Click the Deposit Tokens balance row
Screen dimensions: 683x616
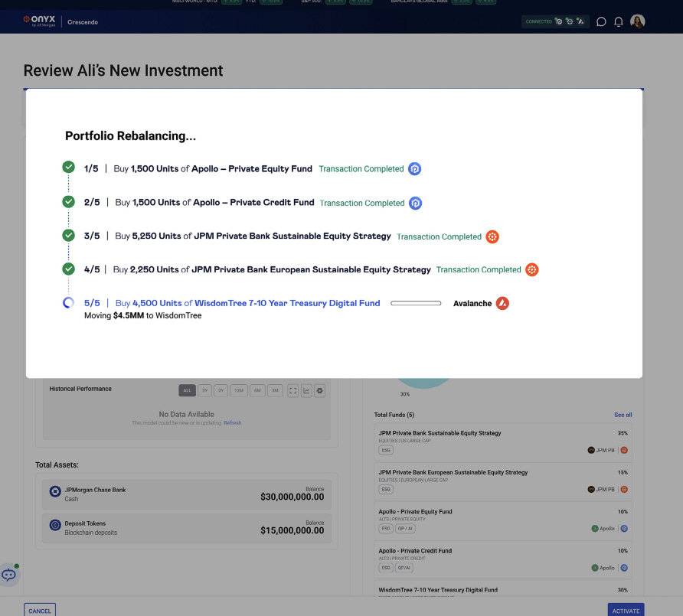coord(186,528)
